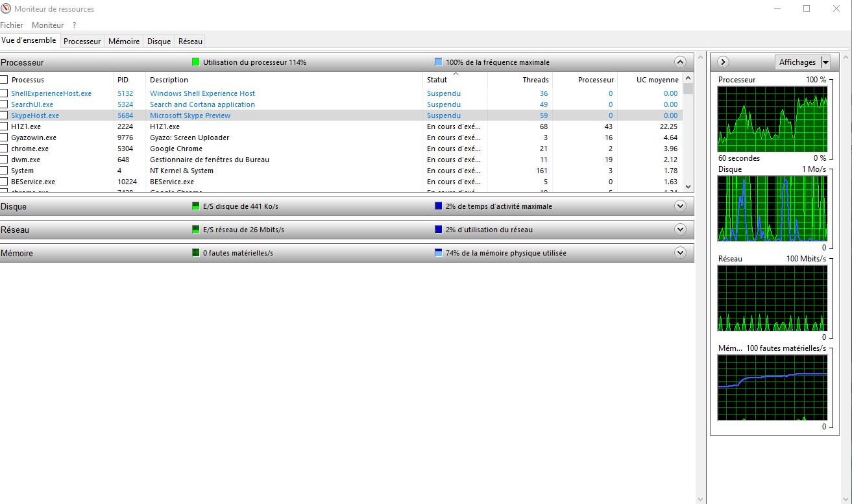The height and width of the screenshot is (504, 852).
Task: Tick the Gyazowin.exe process checkbox
Action: tap(5, 138)
